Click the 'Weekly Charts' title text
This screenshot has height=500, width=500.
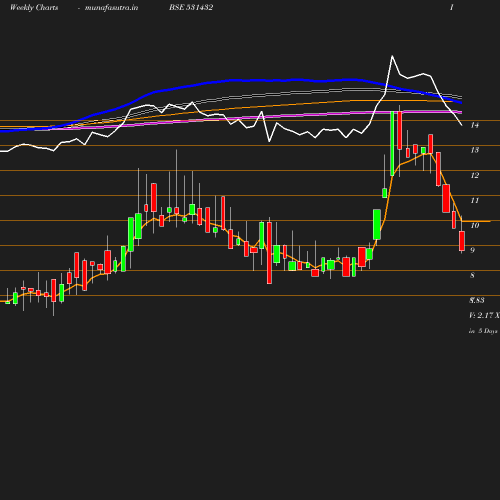point(34,7)
